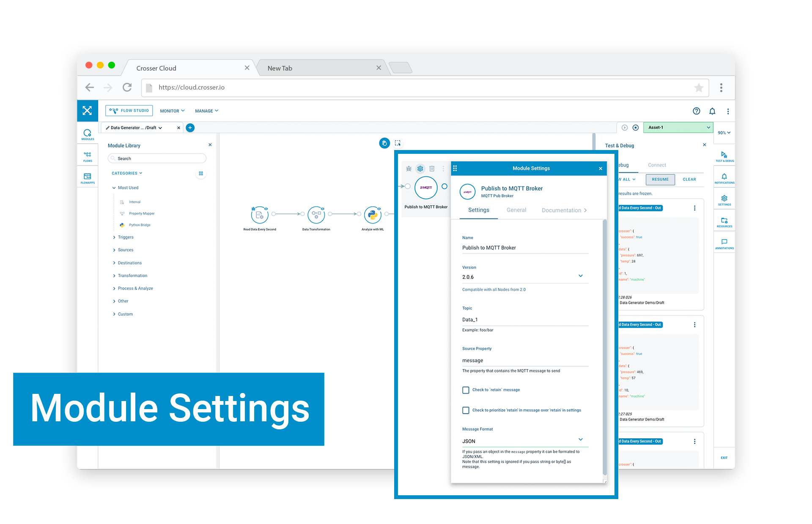Click the debug bug icon above MQTT node

click(x=409, y=169)
